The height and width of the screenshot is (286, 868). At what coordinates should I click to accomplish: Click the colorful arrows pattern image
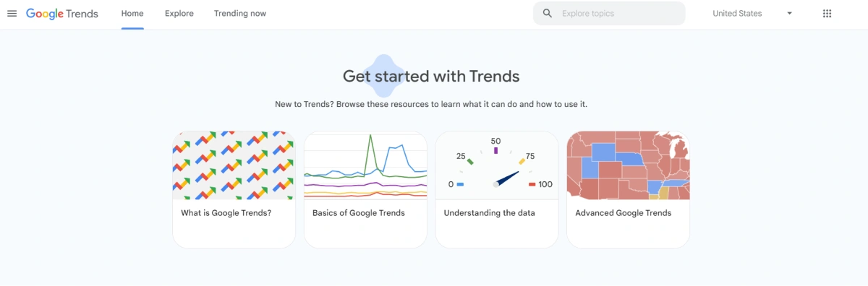point(234,165)
